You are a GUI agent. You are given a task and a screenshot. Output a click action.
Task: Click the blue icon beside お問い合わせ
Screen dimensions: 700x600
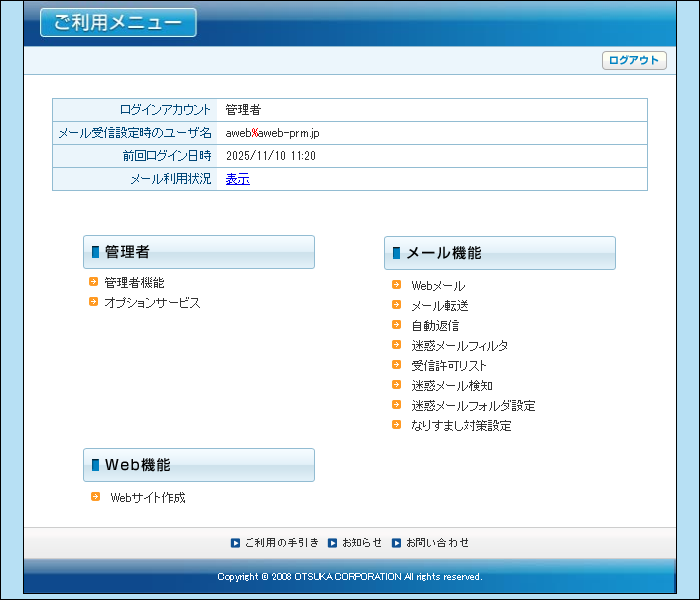tap(396, 543)
